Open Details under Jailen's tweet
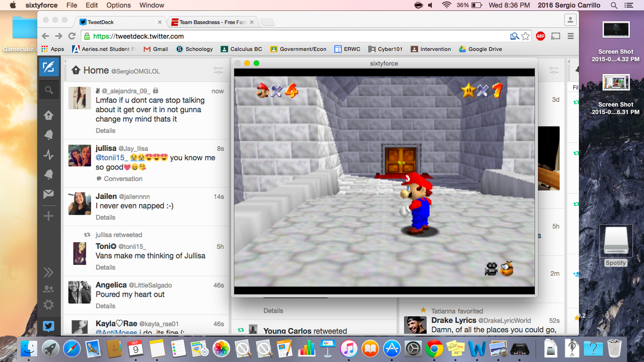The width and height of the screenshot is (644, 362). pos(106,217)
